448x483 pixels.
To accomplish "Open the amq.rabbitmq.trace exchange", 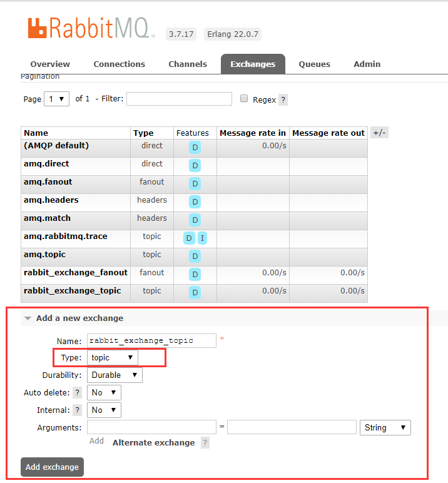I will pyautogui.click(x=66, y=236).
